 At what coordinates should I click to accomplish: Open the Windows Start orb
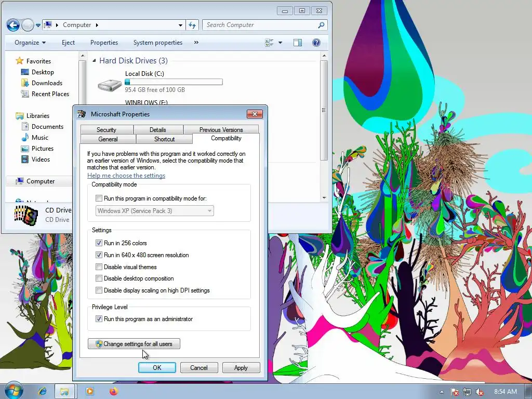click(14, 391)
